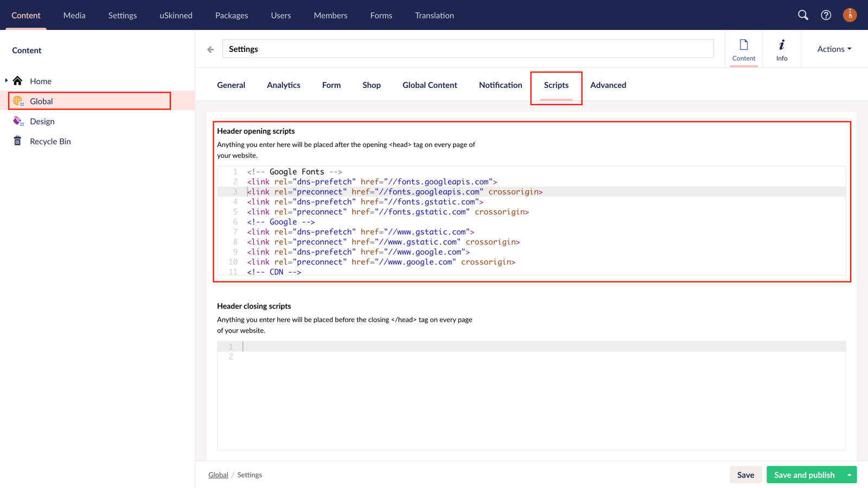Switch to the Advanced tab

tap(608, 85)
